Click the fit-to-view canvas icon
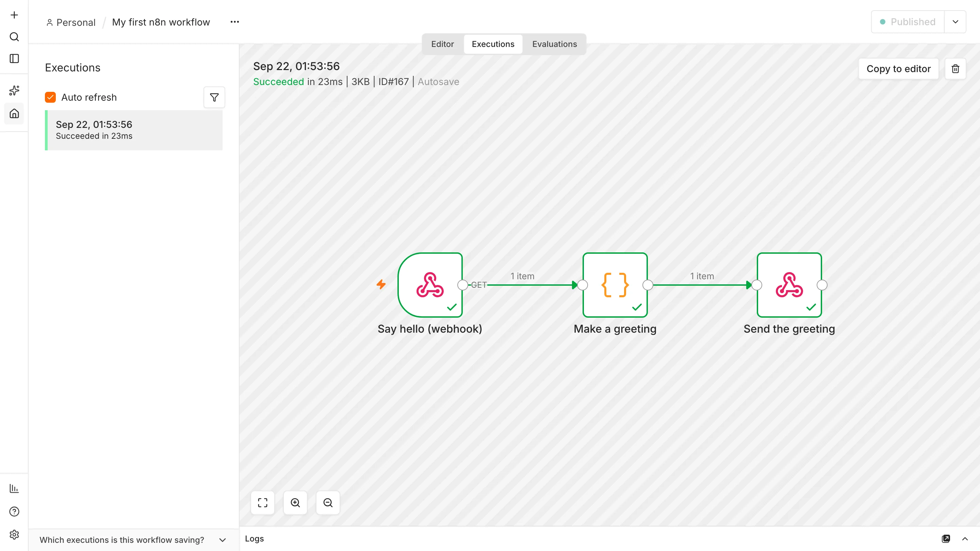Image resolution: width=980 pixels, height=551 pixels. click(x=262, y=503)
